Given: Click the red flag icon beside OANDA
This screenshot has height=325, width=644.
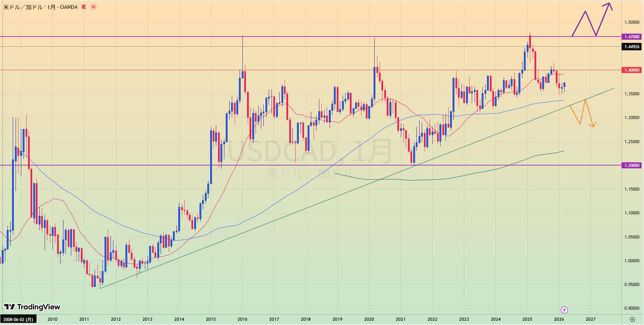Looking at the screenshot, I should [84, 7].
